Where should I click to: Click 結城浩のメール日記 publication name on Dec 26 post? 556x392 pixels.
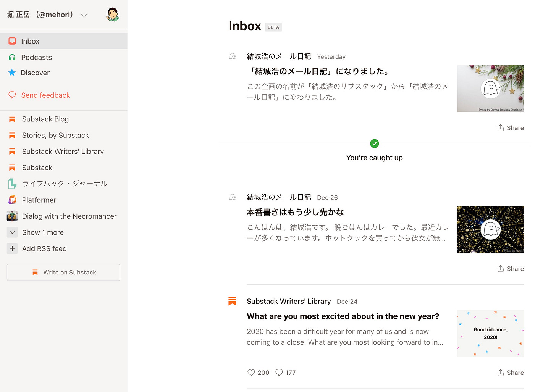(x=279, y=197)
